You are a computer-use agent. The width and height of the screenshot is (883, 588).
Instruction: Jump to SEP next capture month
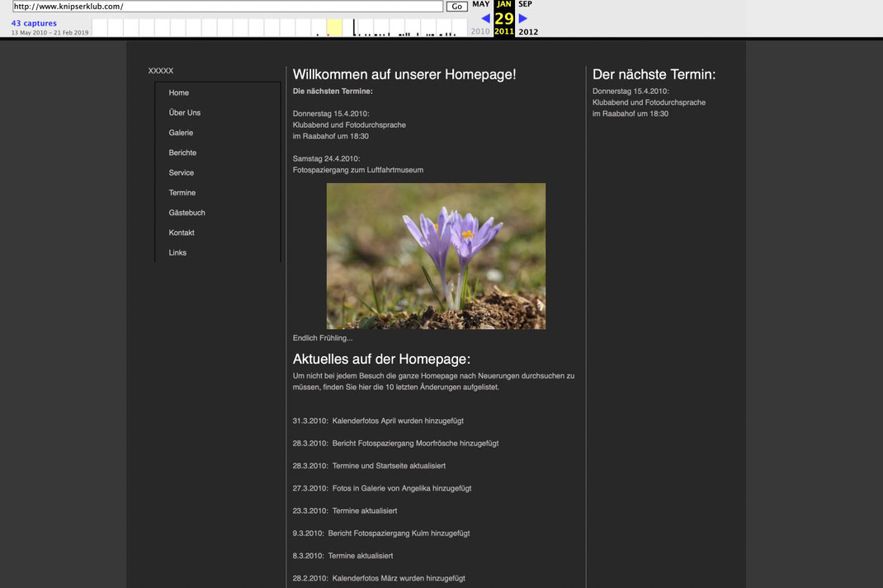click(x=525, y=4)
